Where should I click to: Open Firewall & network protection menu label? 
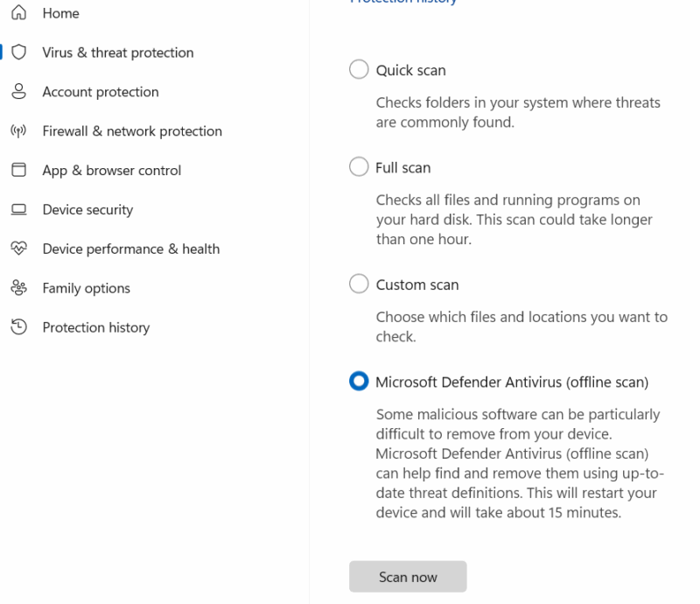(132, 131)
